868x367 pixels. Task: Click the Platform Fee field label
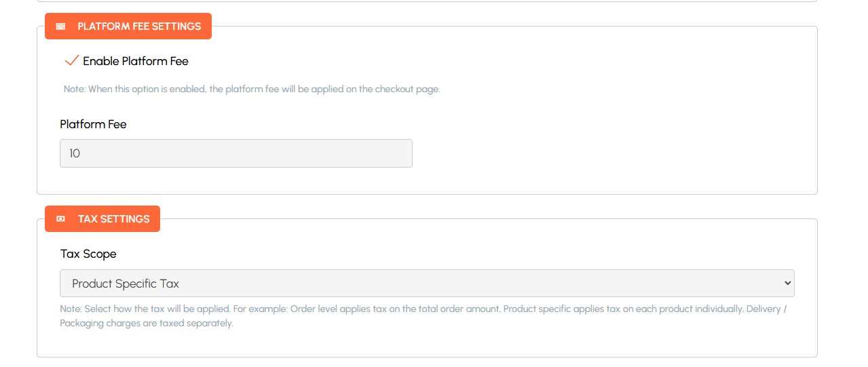coord(93,124)
